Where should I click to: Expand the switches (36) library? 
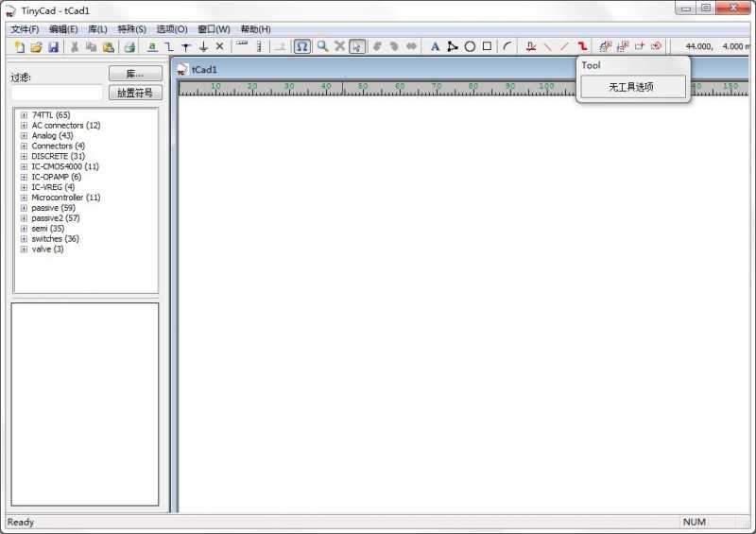click(24, 239)
